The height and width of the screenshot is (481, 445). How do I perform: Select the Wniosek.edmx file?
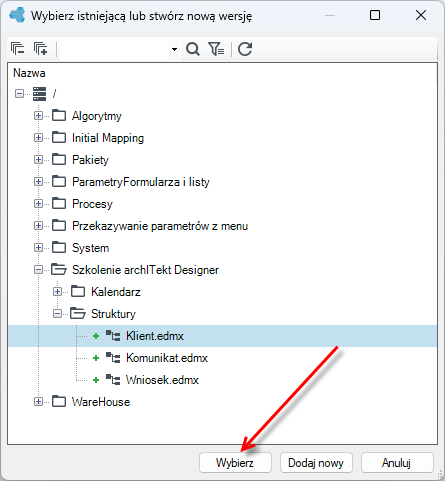coord(162,380)
